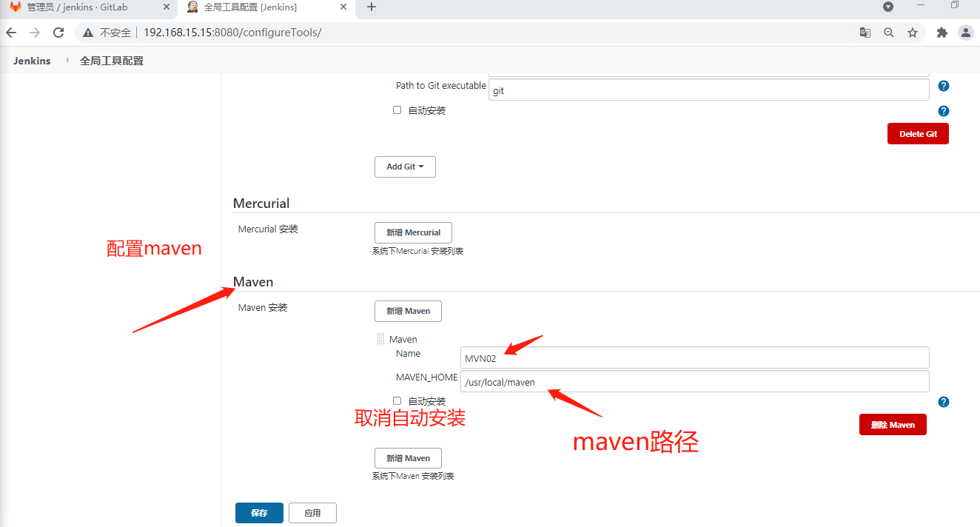Click the 保存 save button
Viewport: 980px width, 527px height.
click(259, 513)
